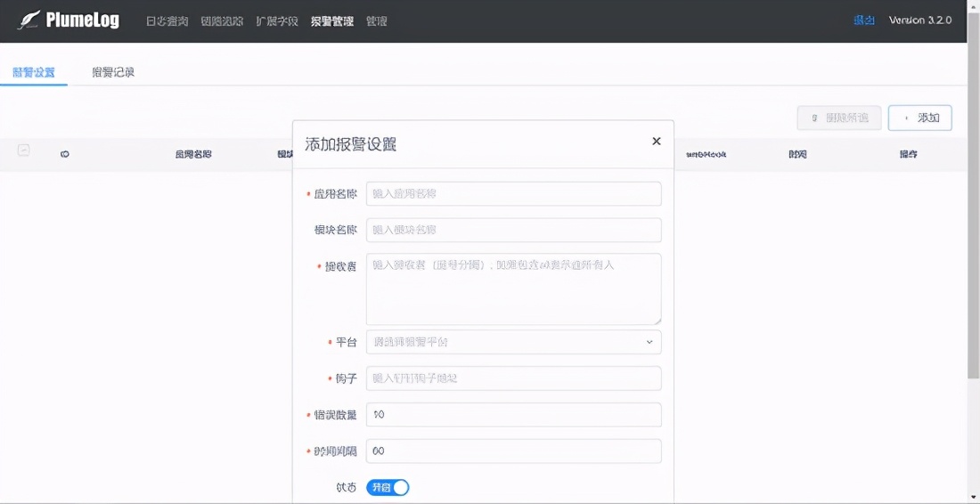Click the webHook column header
Image resolution: width=980 pixels, height=504 pixels.
click(706, 154)
